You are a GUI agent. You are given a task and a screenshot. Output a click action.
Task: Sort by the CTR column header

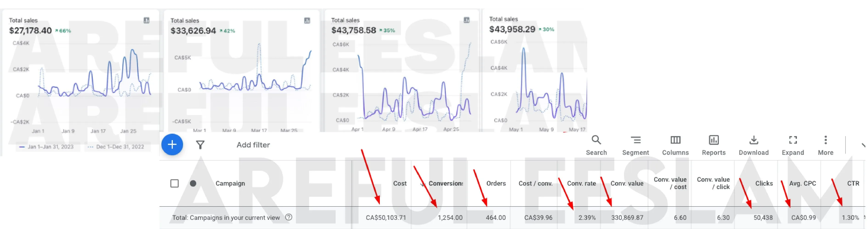pos(853,184)
